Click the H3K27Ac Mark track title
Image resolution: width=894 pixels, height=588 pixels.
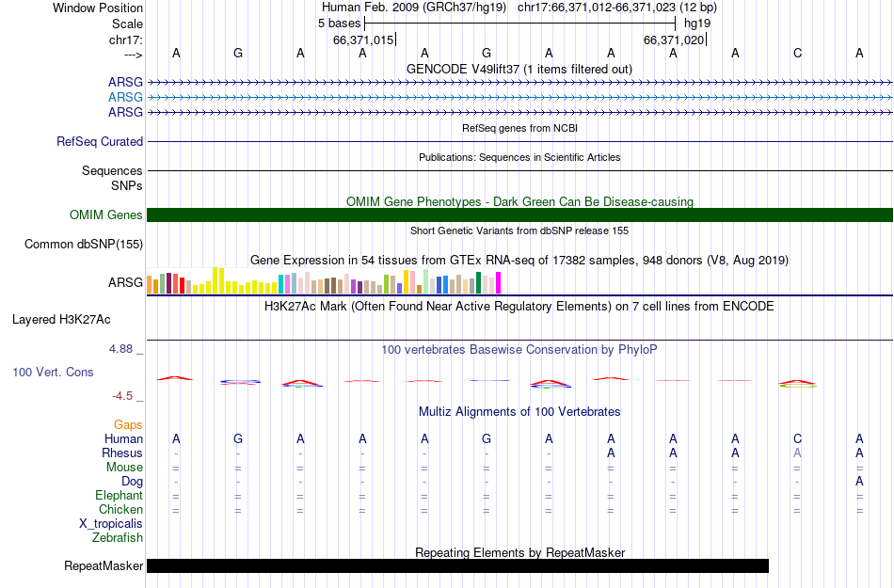(x=519, y=307)
